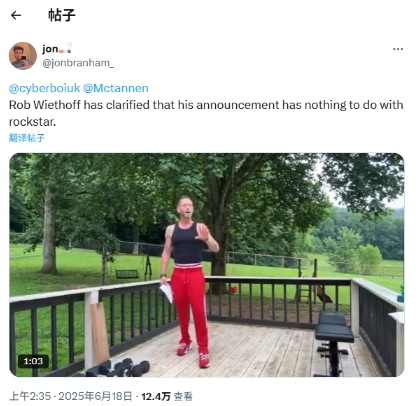Click the 1:03 video duration badge
Viewport: 419px width, 406px height.
coord(33,361)
